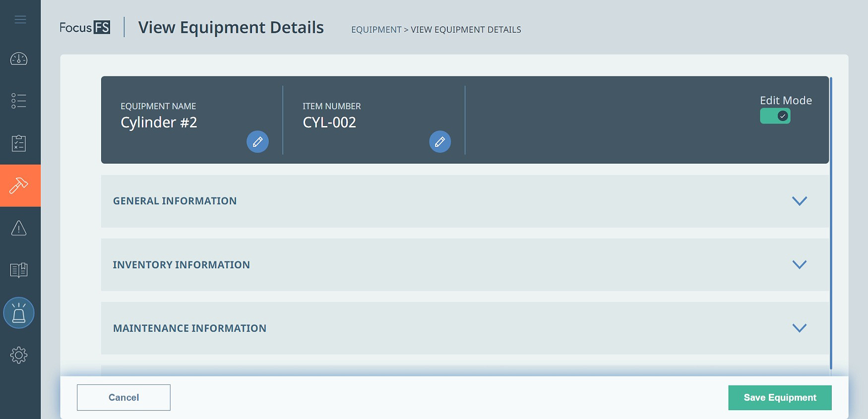
Task: Open the dashboard gauge icon
Action: [19, 59]
